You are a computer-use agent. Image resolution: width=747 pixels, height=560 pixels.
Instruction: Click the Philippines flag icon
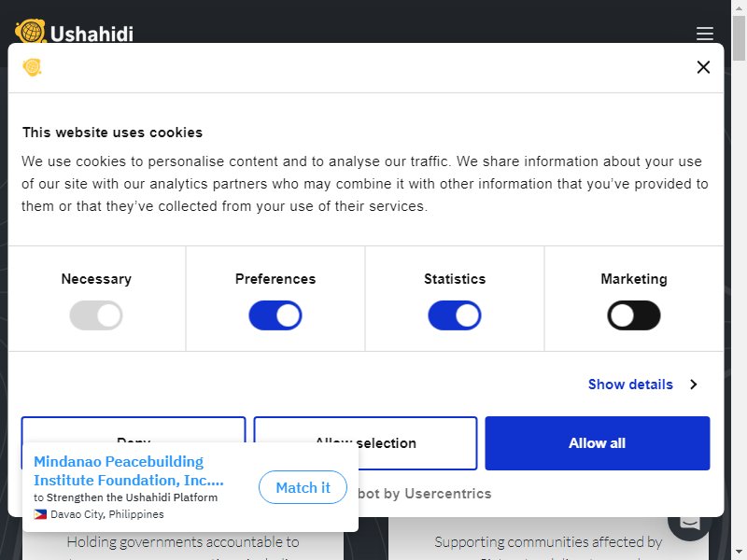pos(40,514)
